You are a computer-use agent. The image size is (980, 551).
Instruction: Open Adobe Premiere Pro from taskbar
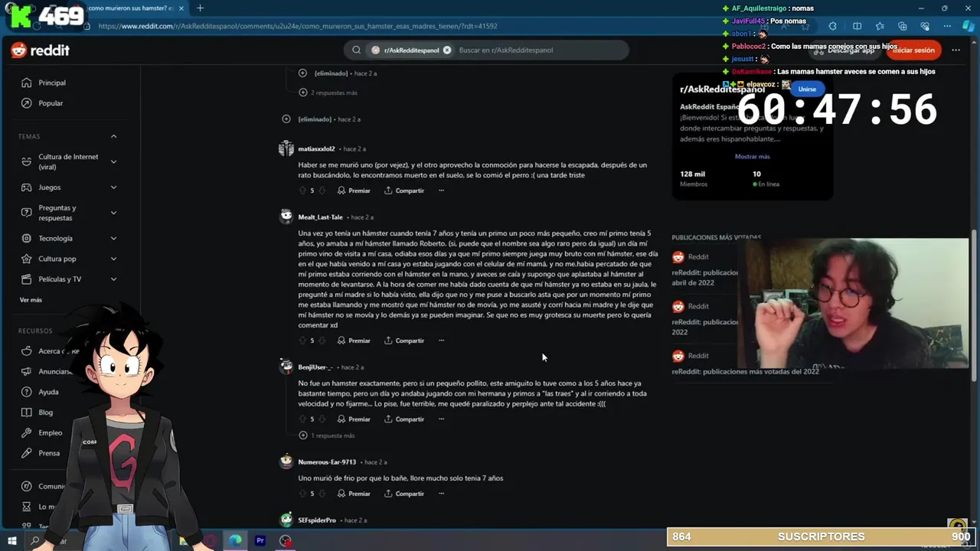[260, 540]
